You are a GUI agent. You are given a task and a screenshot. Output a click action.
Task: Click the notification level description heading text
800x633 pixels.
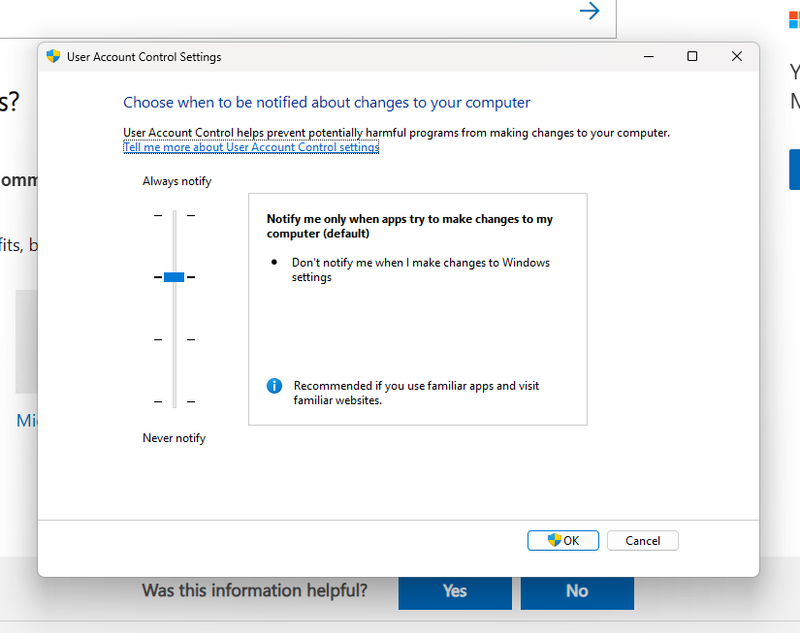point(409,226)
